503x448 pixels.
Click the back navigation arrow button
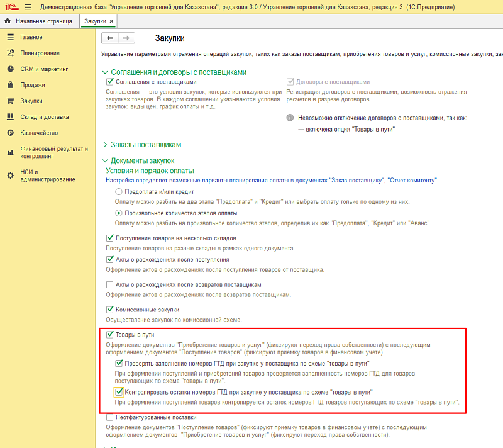tap(110, 38)
